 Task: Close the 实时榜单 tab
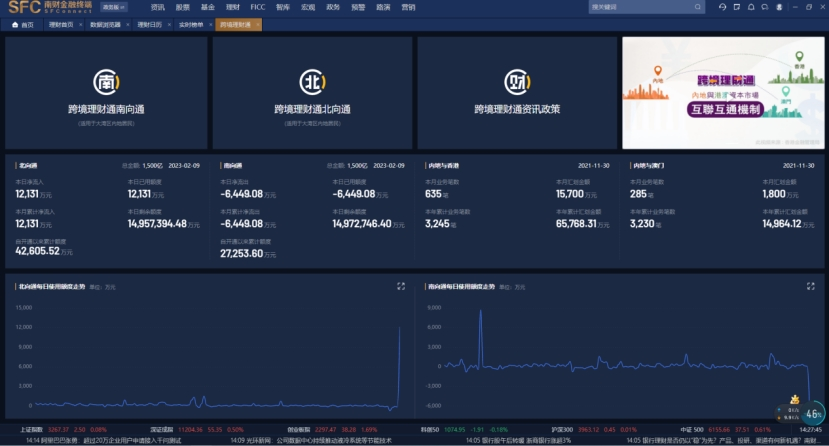pos(210,25)
